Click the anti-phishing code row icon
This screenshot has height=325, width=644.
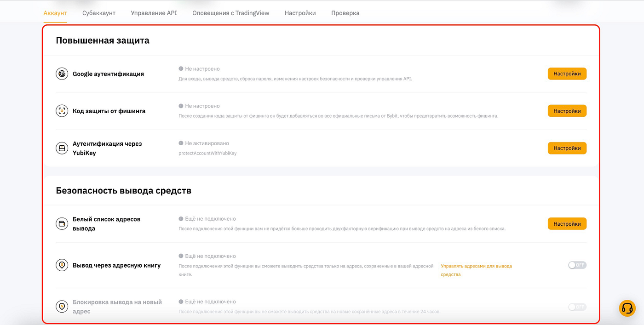pos(62,111)
